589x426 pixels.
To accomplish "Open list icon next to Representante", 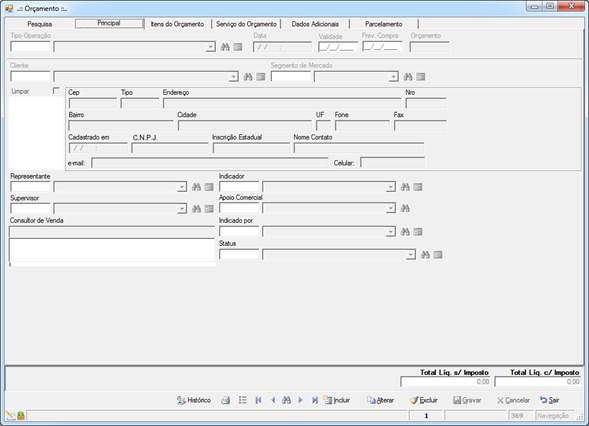I will [209, 187].
